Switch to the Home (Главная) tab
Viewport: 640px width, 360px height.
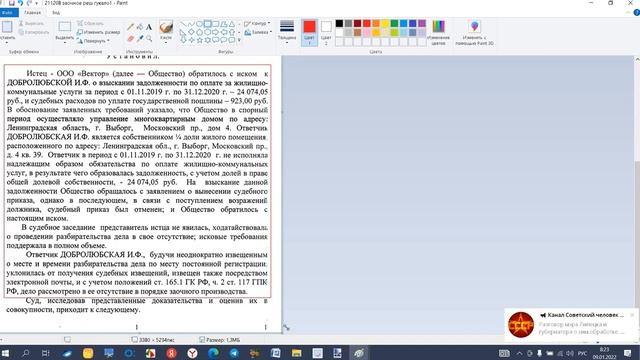tap(32, 13)
